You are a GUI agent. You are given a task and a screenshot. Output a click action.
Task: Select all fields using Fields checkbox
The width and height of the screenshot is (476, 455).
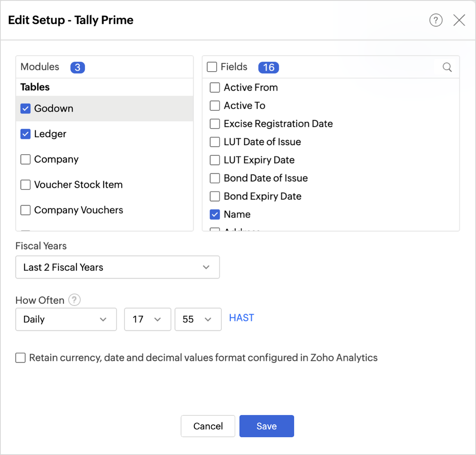pyautogui.click(x=212, y=67)
